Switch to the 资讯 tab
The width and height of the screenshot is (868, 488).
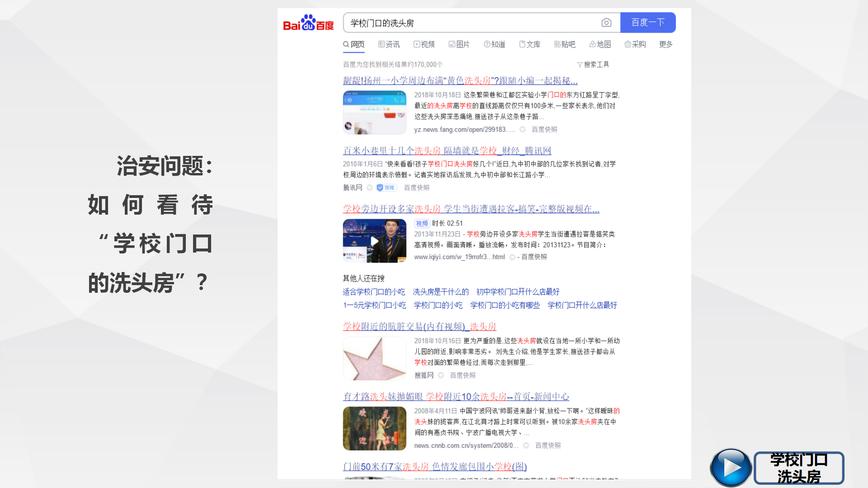pyautogui.click(x=389, y=44)
